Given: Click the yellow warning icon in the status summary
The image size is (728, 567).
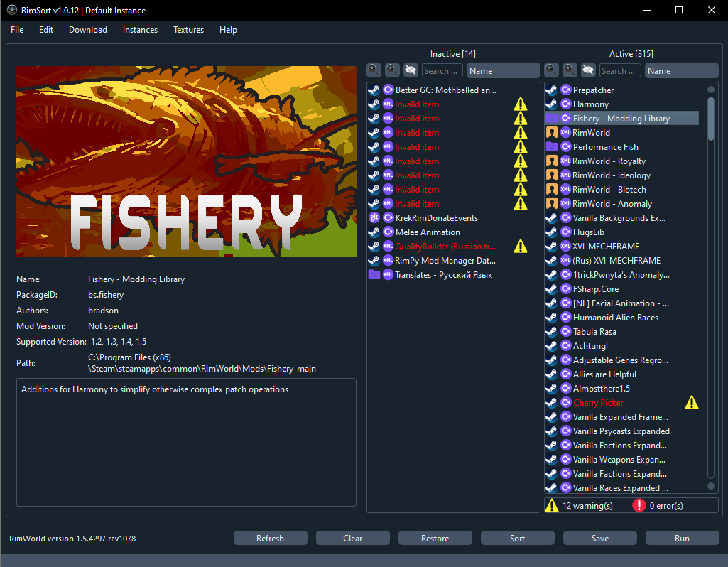Looking at the screenshot, I should point(552,505).
